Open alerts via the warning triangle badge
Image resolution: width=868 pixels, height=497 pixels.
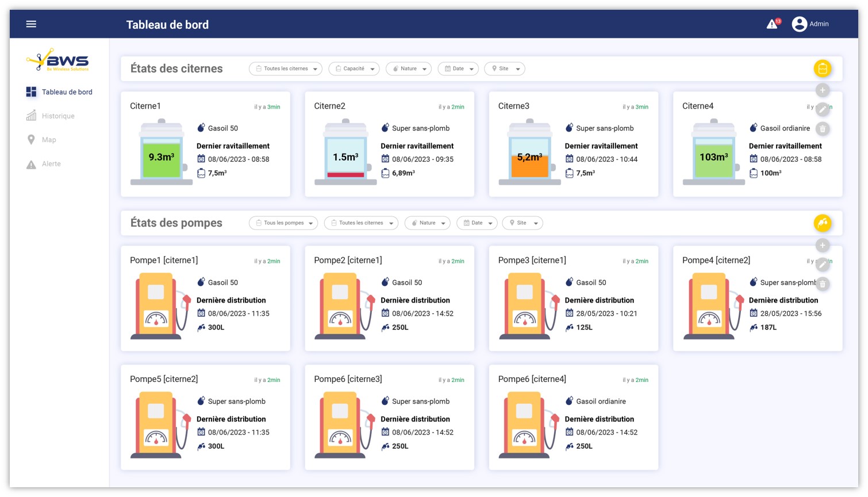pyautogui.click(x=771, y=24)
